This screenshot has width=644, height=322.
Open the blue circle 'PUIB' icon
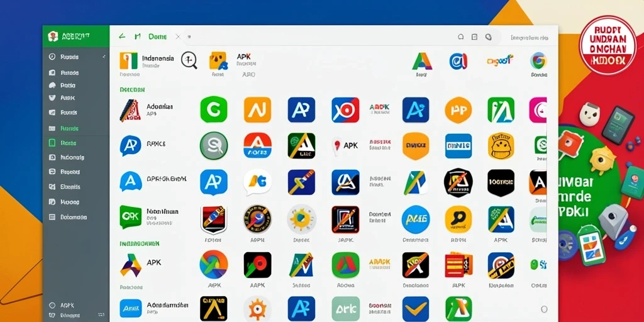click(x=416, y=219)
